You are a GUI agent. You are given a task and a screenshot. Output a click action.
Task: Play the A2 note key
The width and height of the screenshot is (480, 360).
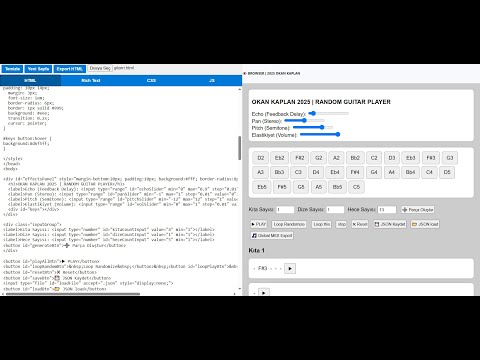336,158
